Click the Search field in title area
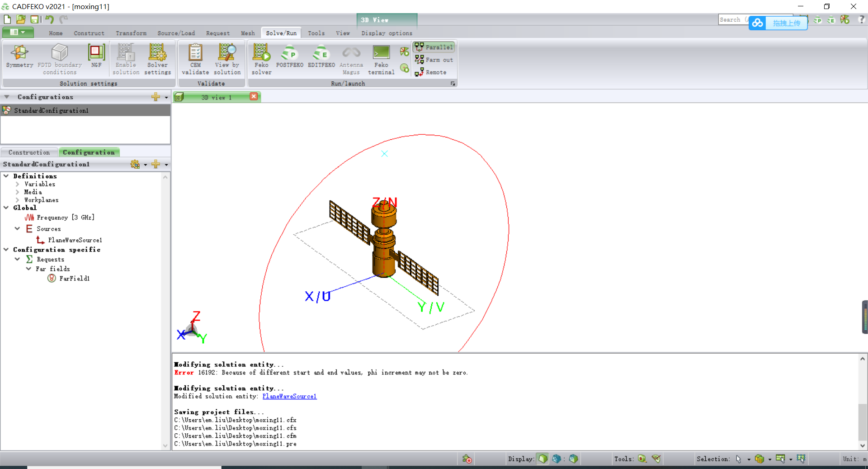The width and height of the screenshot is (868, 469). (732, 19)
